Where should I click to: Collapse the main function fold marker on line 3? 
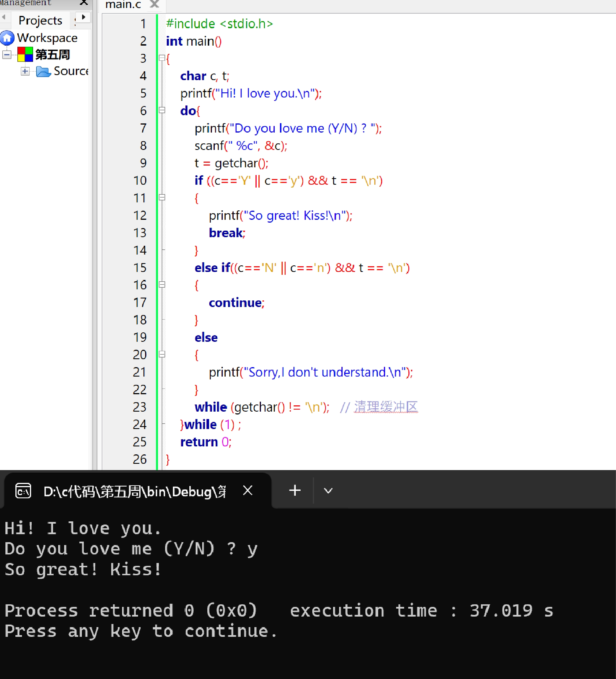pos(162,58)
